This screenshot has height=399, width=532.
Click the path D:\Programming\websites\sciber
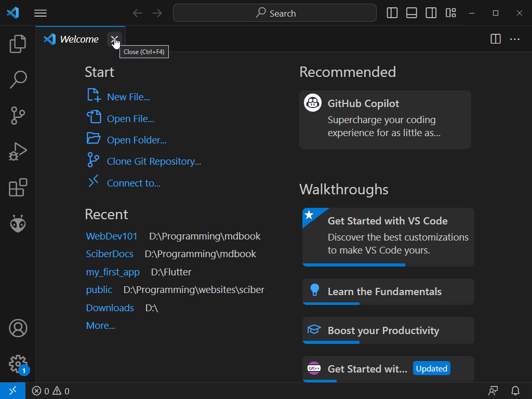tap(194, 290)
